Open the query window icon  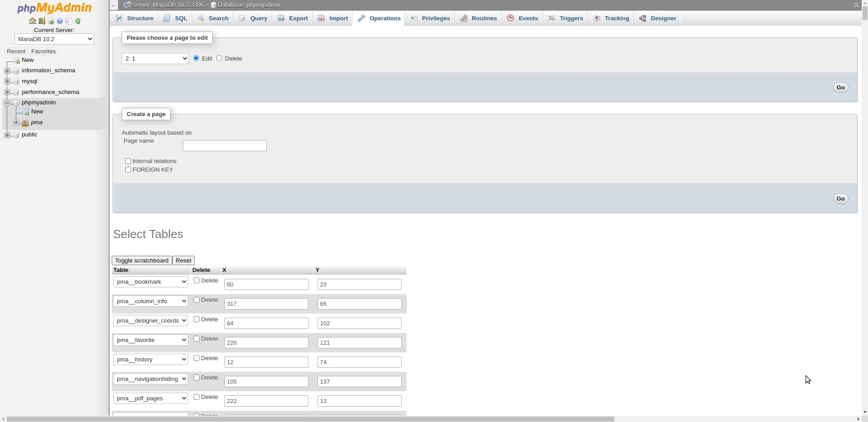[x=51, y=21]
